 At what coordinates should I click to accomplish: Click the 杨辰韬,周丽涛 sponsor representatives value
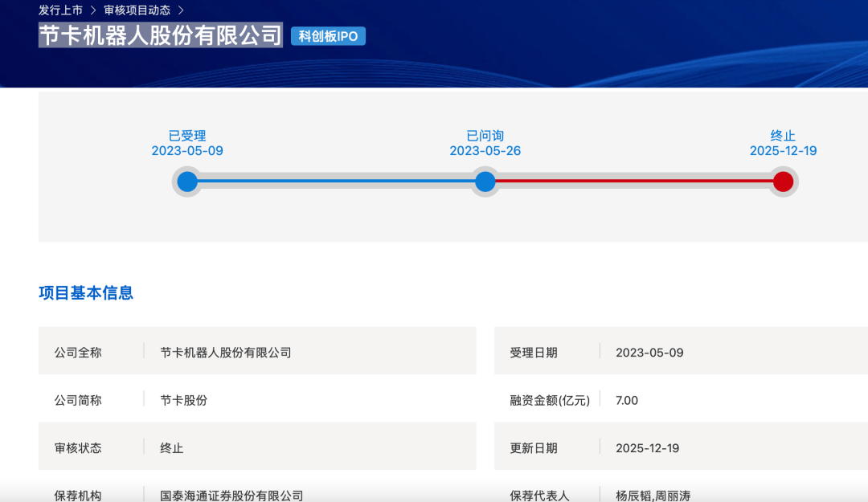point(653,495)
